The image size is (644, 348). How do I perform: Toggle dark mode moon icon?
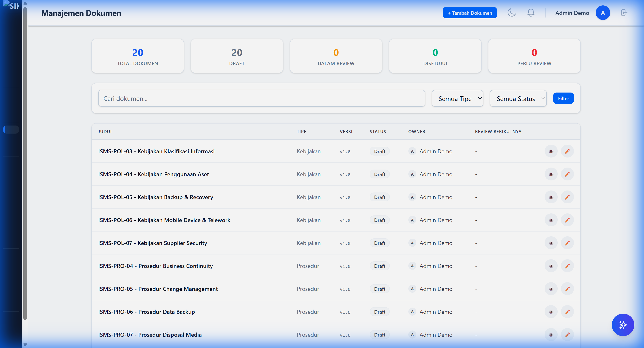click(x=512, y=13)
